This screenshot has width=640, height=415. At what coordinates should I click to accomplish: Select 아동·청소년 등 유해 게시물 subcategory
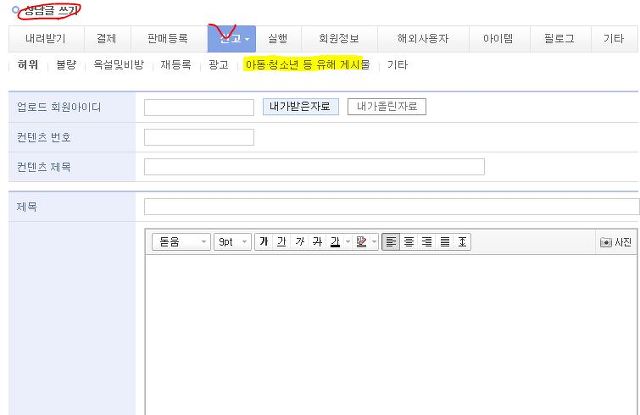307,65
